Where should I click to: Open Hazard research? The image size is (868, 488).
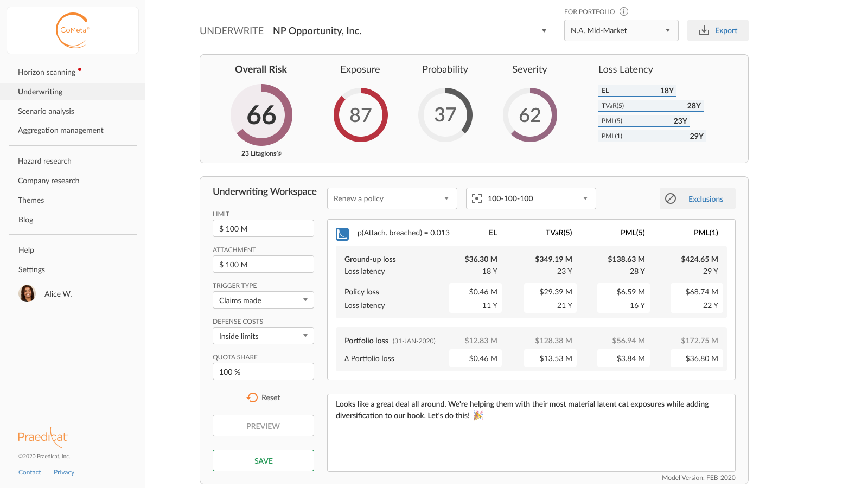tap(44, 161)
